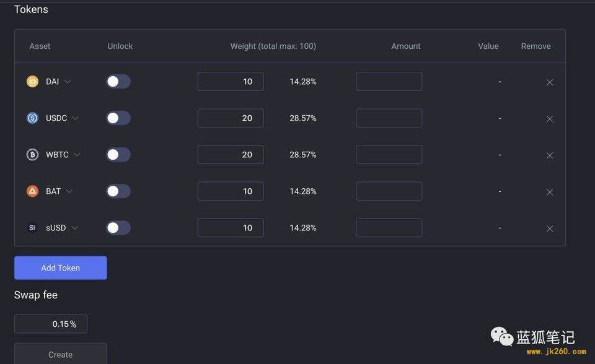Click the DAI token icon
The image size is (595, 364).
(x=32, y=82)
